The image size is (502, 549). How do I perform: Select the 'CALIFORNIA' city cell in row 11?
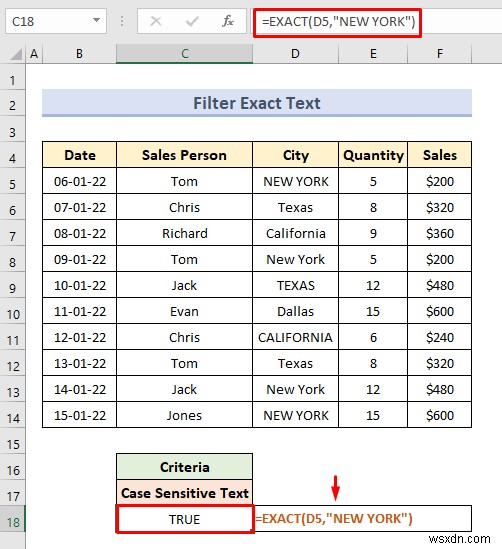[295, 337]
